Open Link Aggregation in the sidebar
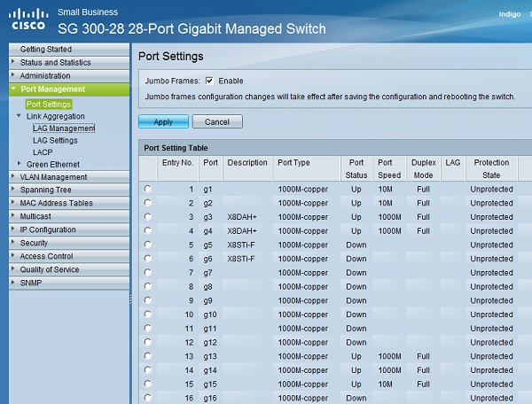 pos(56,116)
